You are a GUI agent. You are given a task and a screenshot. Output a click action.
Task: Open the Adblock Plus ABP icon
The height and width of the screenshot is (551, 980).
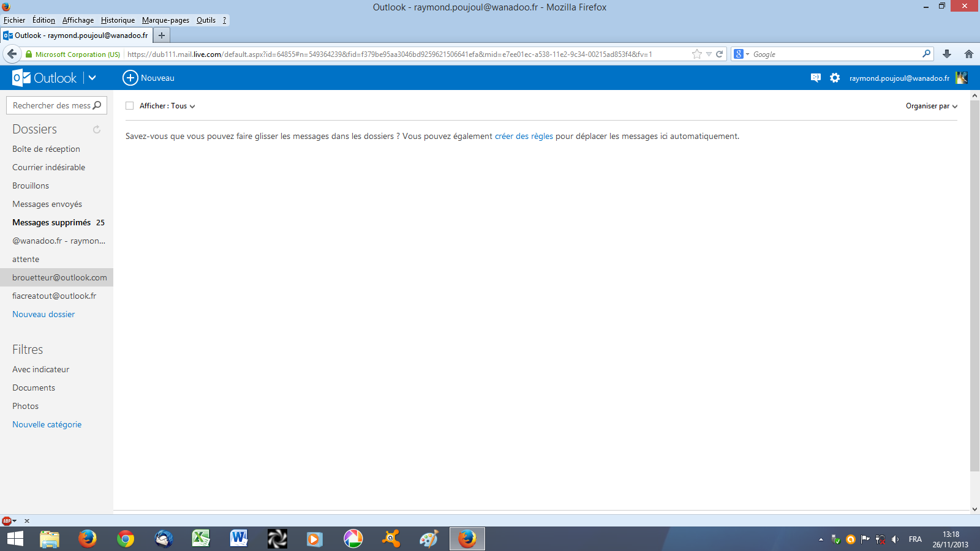coord(7,521)
